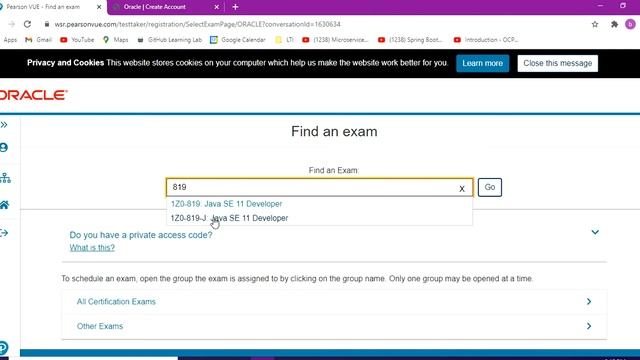
Task: Click 'Do you have a private access code?'
Action: point(141,235)
